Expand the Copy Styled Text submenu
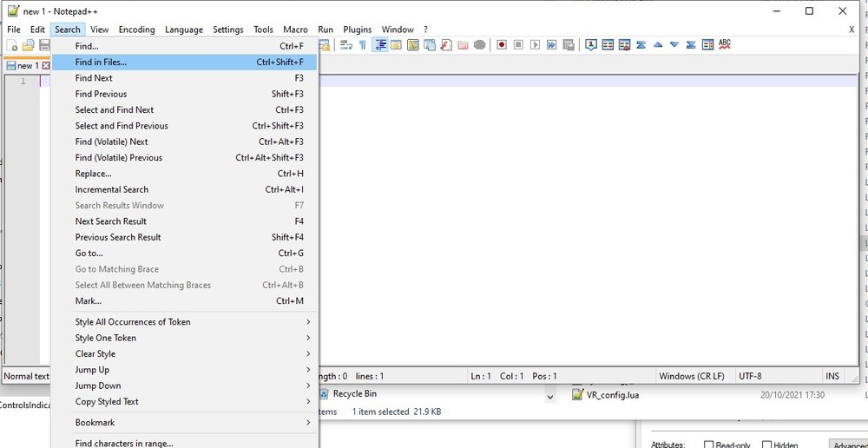 coord(184,401)
